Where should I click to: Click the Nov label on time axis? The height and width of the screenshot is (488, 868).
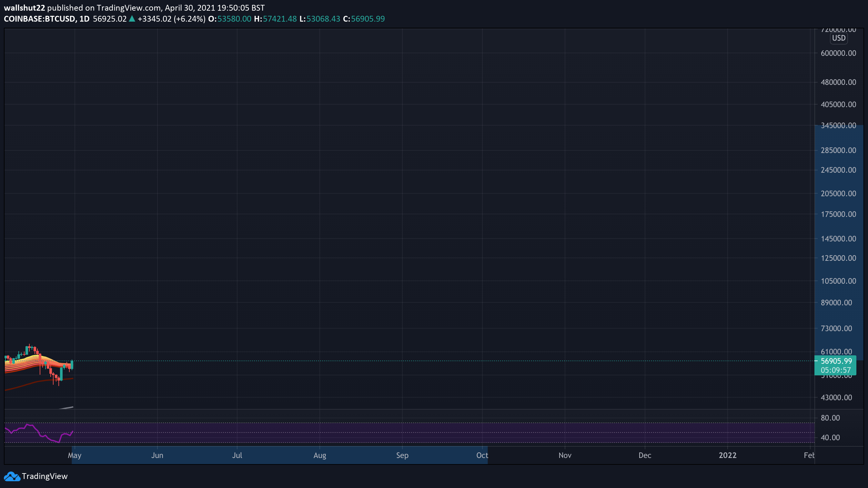click(565, 455)
